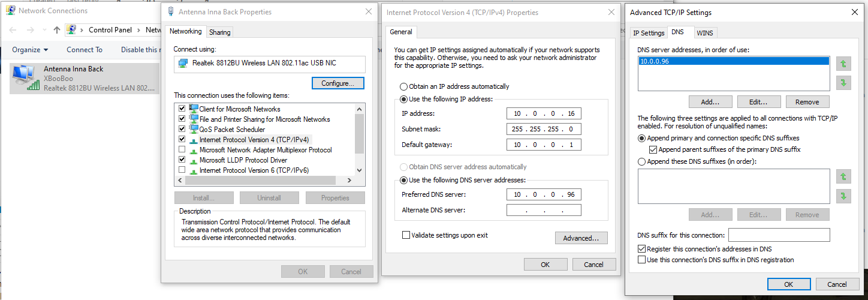
Task: Click Configure... for the adapter
Action: coord(338,83)
